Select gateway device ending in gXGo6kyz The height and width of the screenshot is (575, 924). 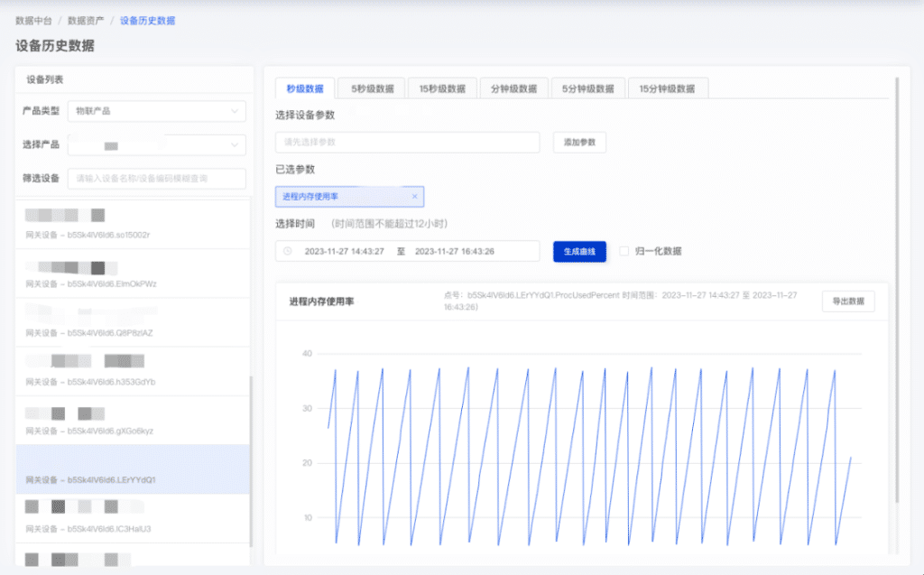coord(133,421)
